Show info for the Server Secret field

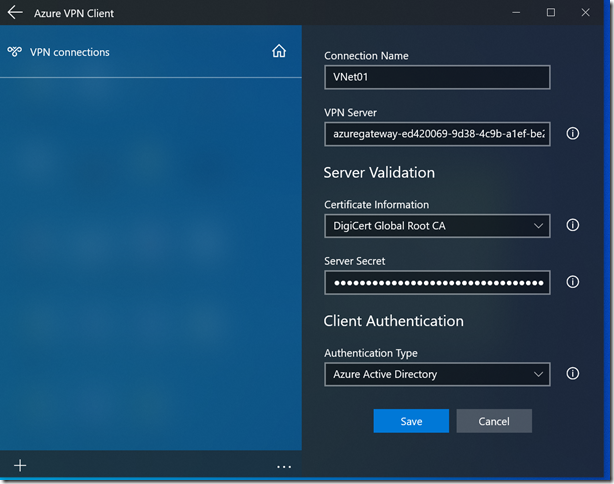[572, 282]
